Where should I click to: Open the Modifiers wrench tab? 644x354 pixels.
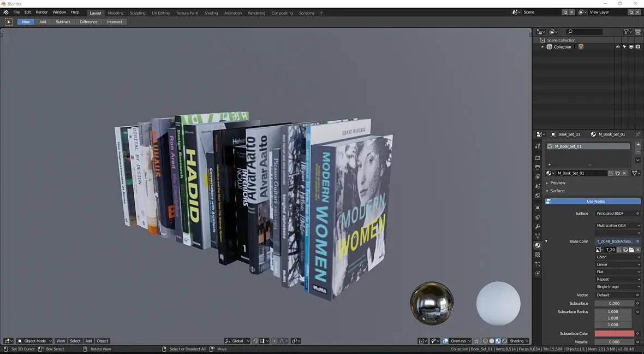pyautogui.click(x=538, y=227)
